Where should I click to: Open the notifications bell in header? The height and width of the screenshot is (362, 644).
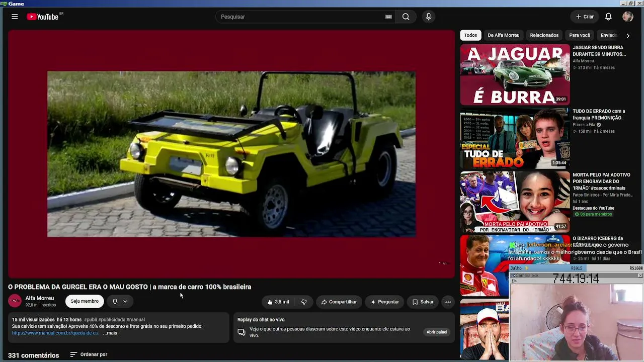click(x=608, y=17)
